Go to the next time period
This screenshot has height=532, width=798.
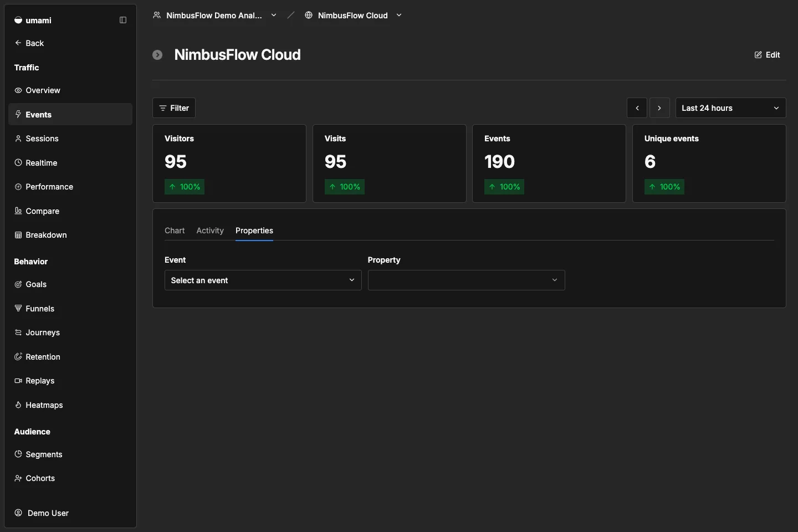click(659, 108)
